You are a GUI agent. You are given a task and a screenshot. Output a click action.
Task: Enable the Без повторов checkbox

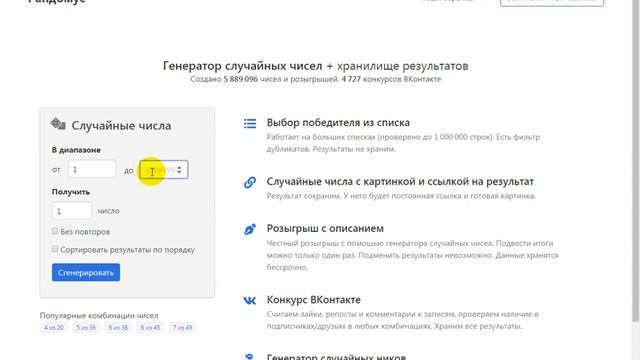(55, 231)
